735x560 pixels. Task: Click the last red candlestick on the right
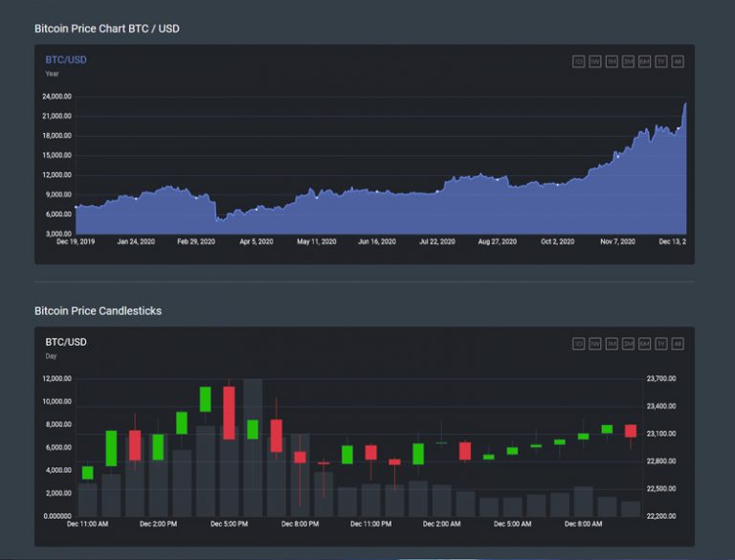[631, 431]
